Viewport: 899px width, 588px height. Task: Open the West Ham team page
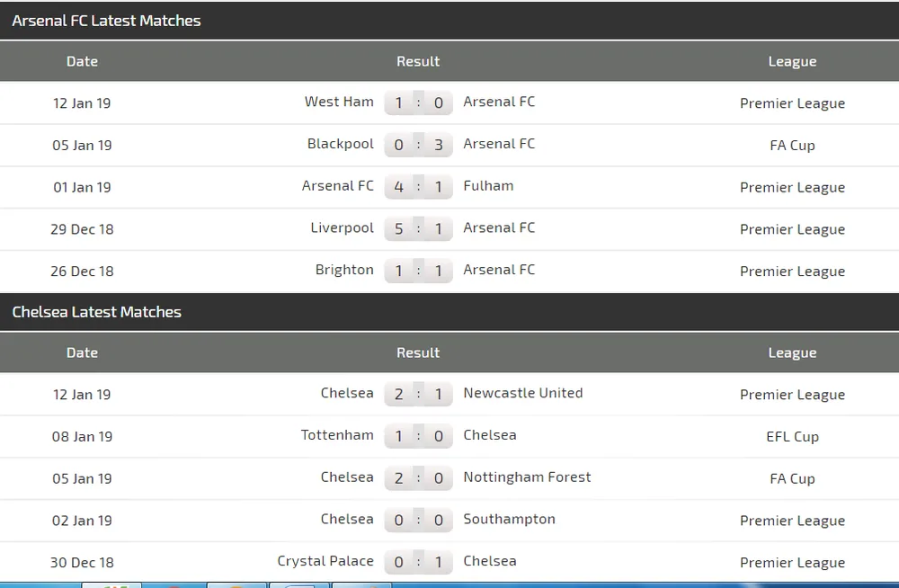[x=340, y=102]
